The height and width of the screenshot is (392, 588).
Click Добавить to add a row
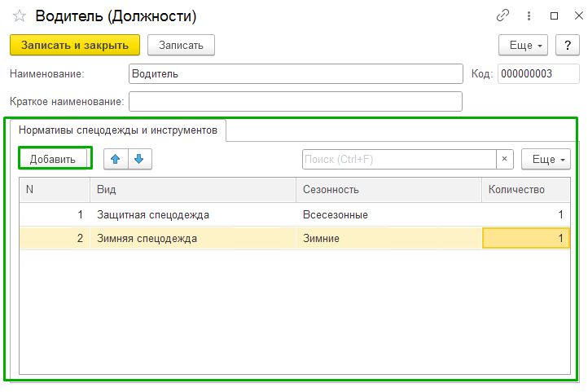(x=53, y=159)
